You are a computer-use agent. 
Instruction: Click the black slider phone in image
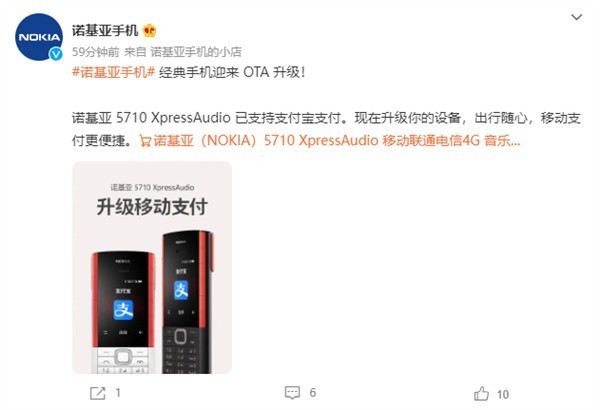click(187, 302)
